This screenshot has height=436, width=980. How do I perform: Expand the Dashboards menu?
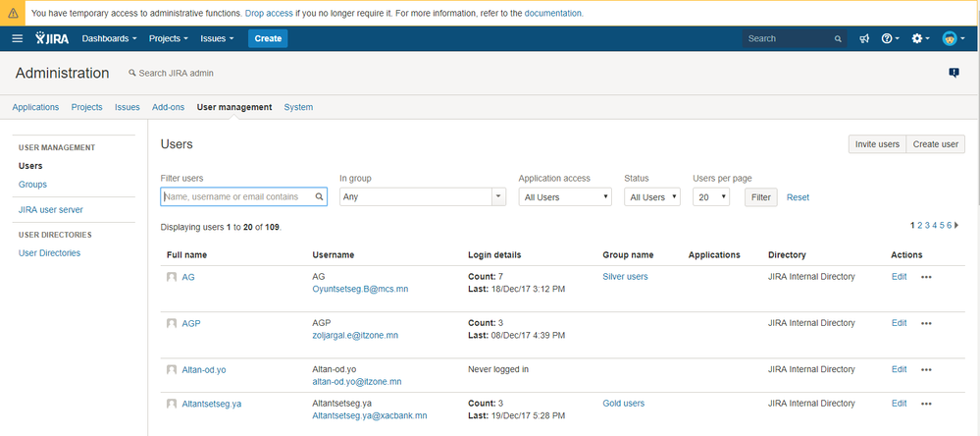coord(109,38)
